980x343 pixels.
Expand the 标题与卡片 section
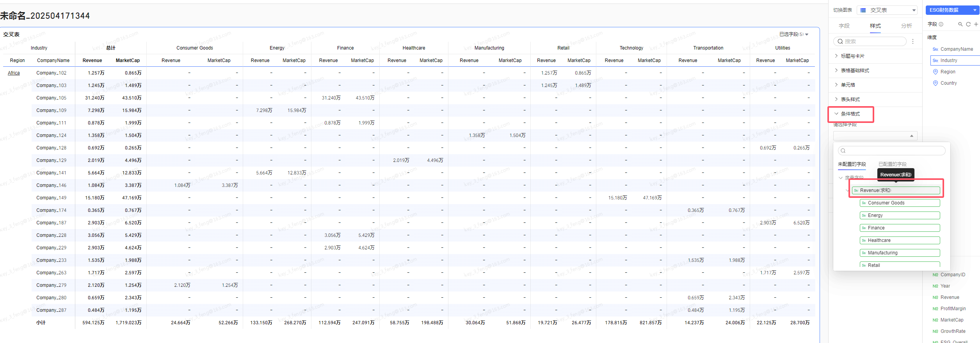(x=853, y=56)
